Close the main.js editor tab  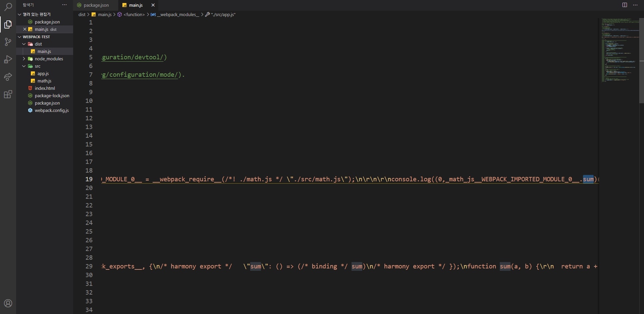pyautogui.click(x=153, y=5)
